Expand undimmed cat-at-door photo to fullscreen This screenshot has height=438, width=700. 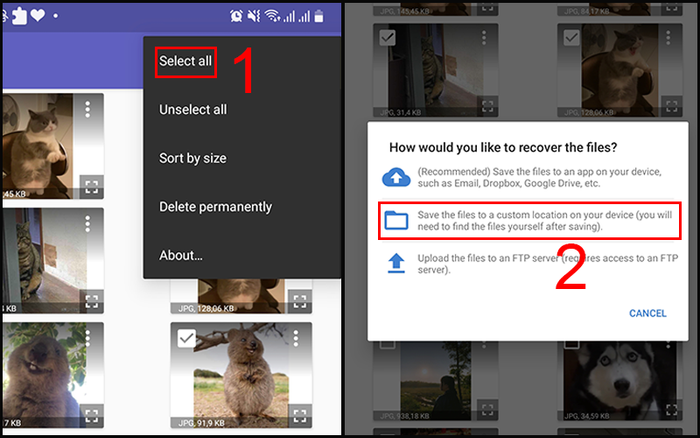[x=92, y=301]
